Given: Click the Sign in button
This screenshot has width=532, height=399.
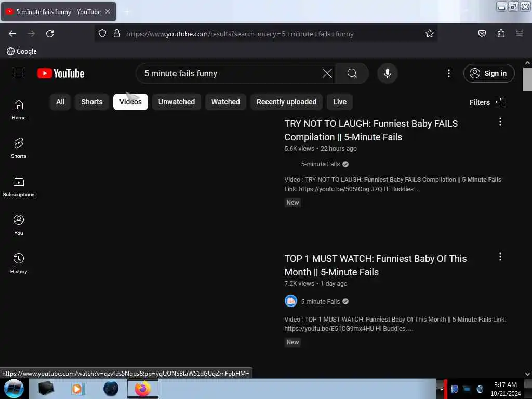Looking at the screenshot, I should click(x=489, y=73).
